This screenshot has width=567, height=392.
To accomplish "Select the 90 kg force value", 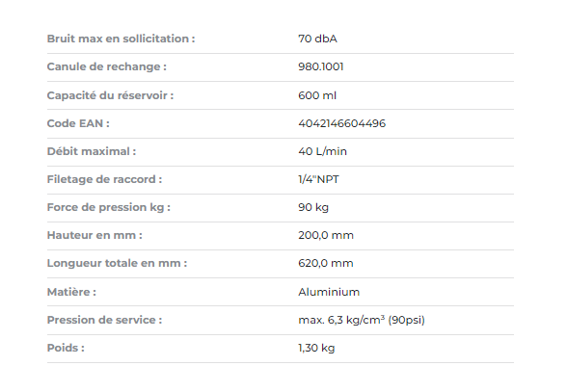I will click(313, 207).
